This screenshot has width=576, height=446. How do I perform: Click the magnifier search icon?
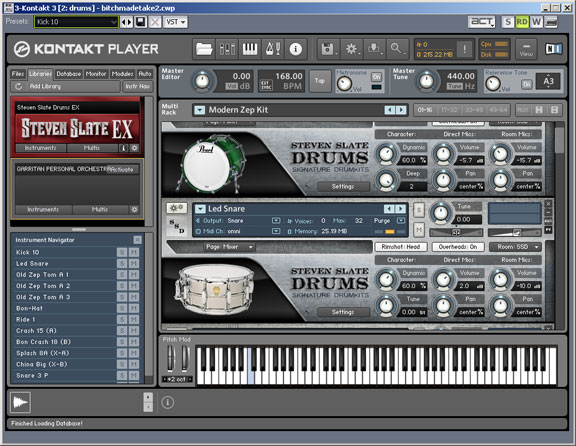tap(397, 49)
